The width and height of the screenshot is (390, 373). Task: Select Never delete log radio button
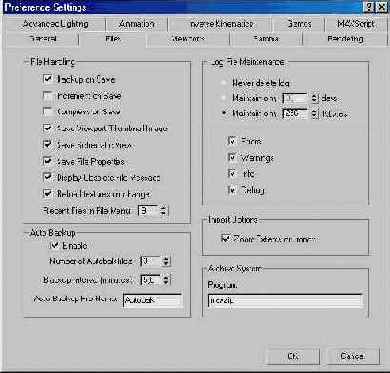point(225,83)
